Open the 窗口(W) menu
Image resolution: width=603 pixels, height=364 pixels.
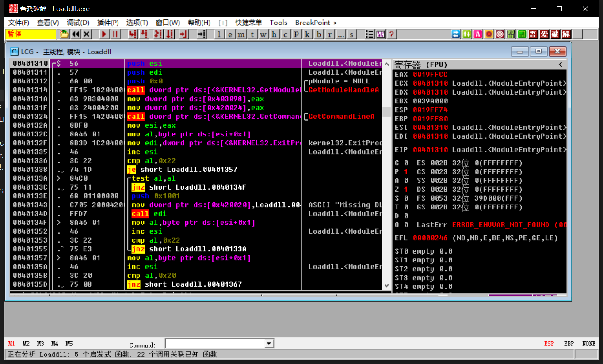(x=168, y=23)
